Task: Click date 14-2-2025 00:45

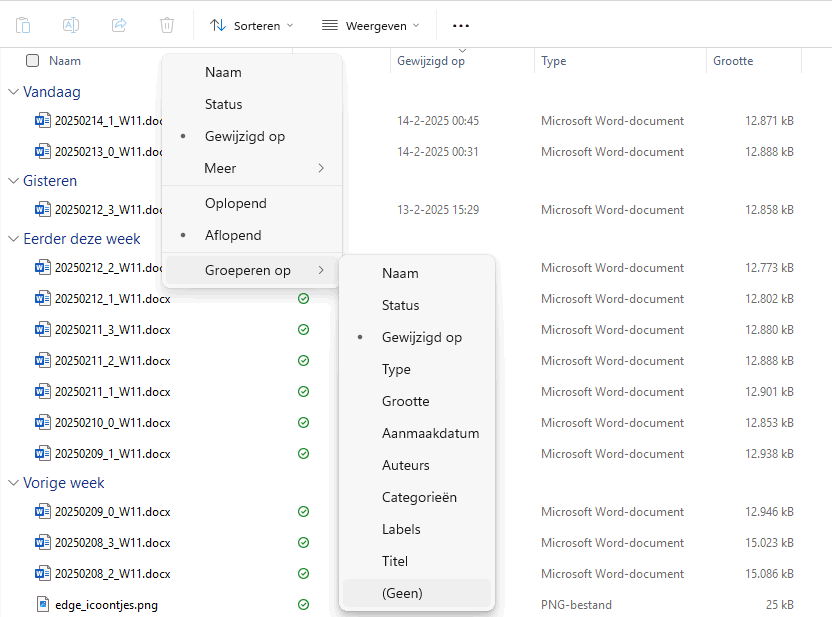Action: click(x=438, y=121)
